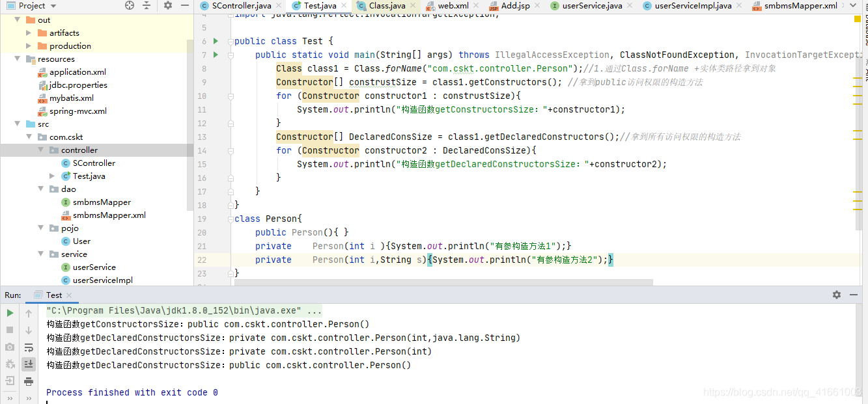Viewport: 868px width, 404px height.
Task: Collapse all nodes via Project panel icon
Action: click(x=146, y=5)
